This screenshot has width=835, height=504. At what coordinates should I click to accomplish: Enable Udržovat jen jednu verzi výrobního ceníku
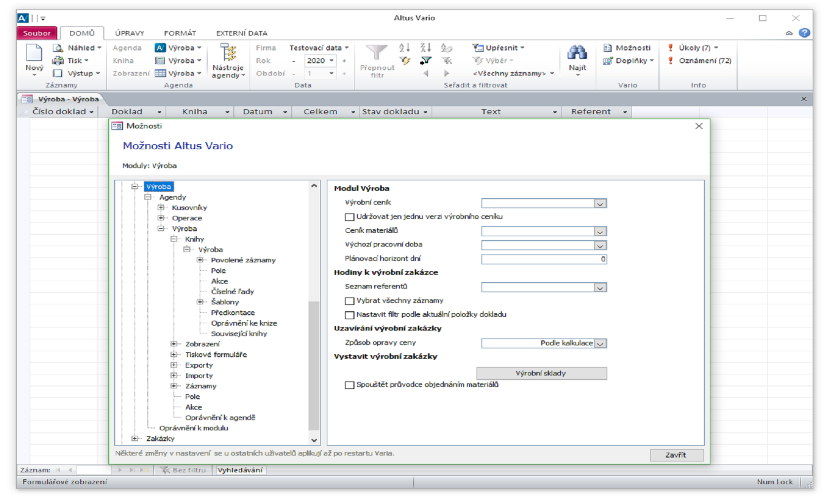(x=350, y=217)
